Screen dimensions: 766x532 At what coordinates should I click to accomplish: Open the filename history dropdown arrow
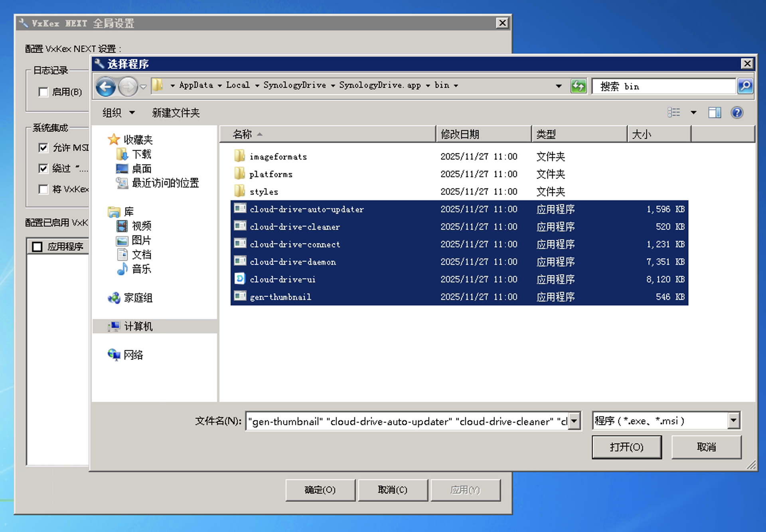tap(574, 421)
